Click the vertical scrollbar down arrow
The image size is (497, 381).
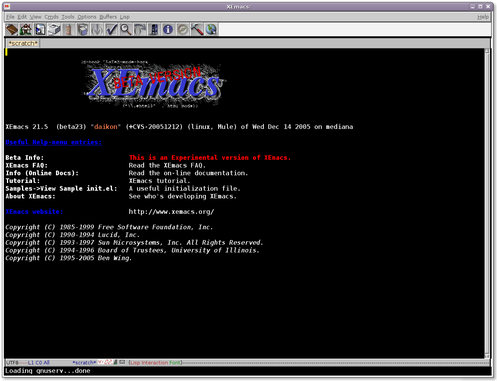point(487,355)
